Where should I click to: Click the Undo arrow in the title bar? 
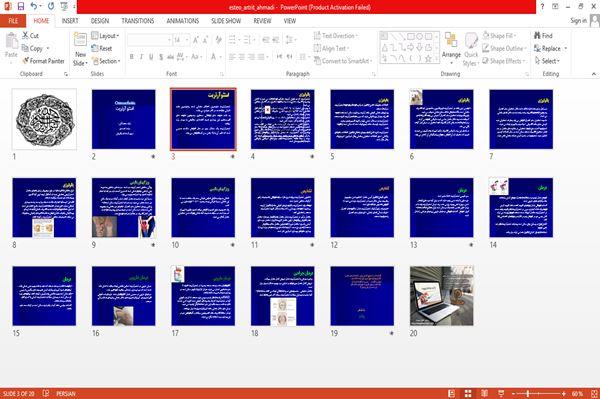point(34,6)
